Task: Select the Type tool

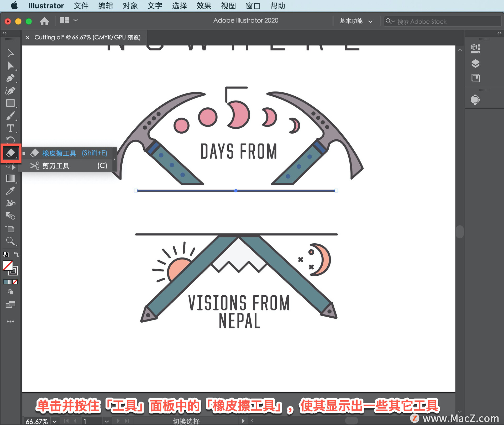Action: click(x=10, y=128)
